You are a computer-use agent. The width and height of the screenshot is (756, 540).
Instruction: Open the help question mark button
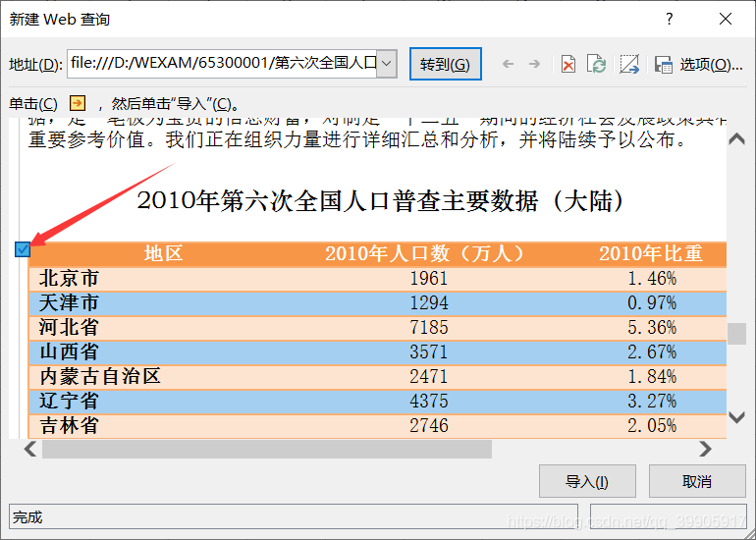[670, 20]
